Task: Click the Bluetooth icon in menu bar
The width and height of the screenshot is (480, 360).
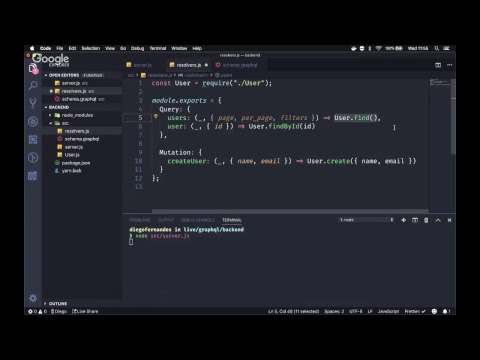Action: [370, 48]
